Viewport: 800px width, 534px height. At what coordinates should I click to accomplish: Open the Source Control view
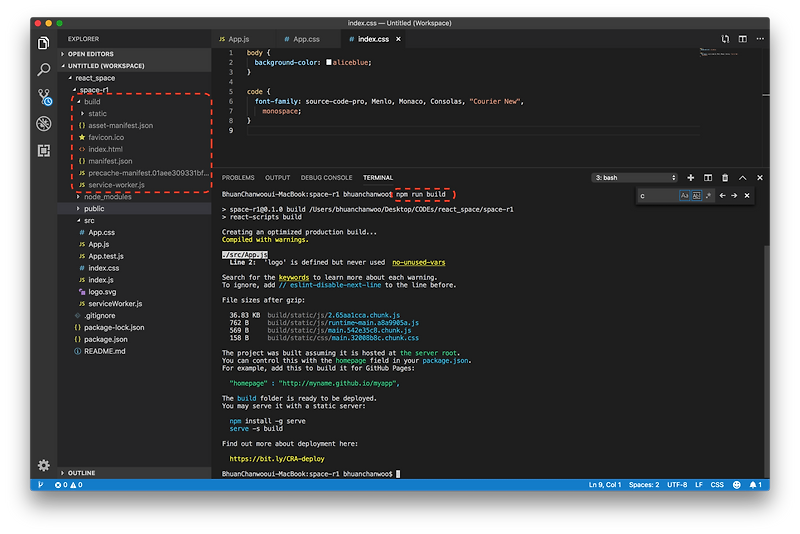tap(43, 97)
